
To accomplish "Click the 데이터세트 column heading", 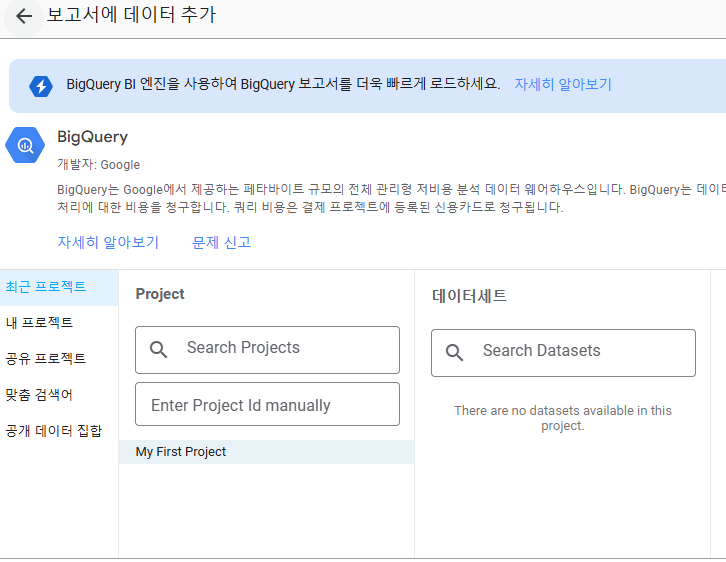I will pos(469,296).
